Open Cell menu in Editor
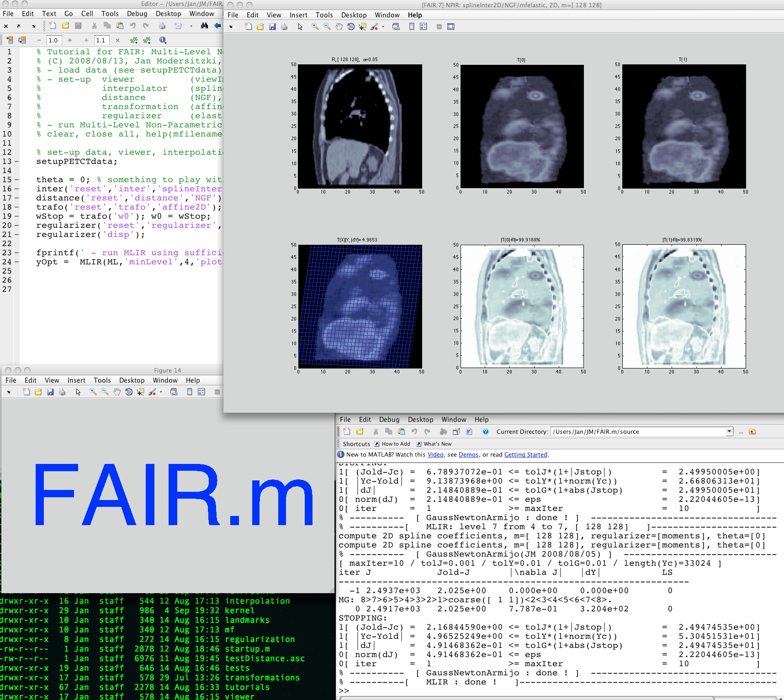The height and width of the screenshot is (700, 784). tap(87, 14)
